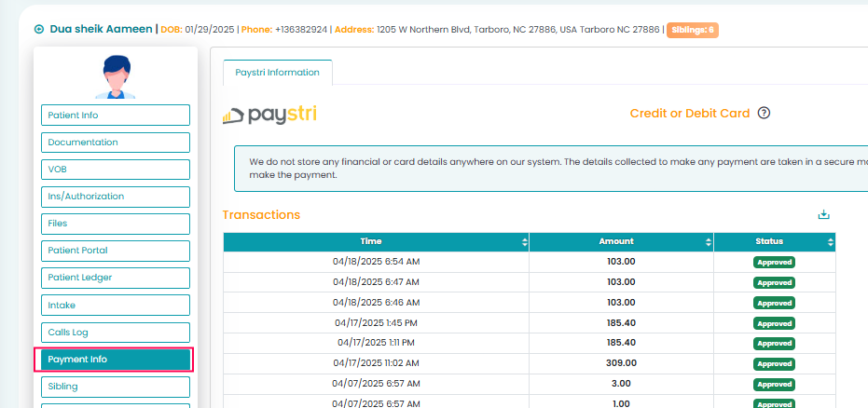This screenshot has height=408, width=868.
Task: Click Approved badge for 04/18/2025 6:54 AM
Action: 774,262
